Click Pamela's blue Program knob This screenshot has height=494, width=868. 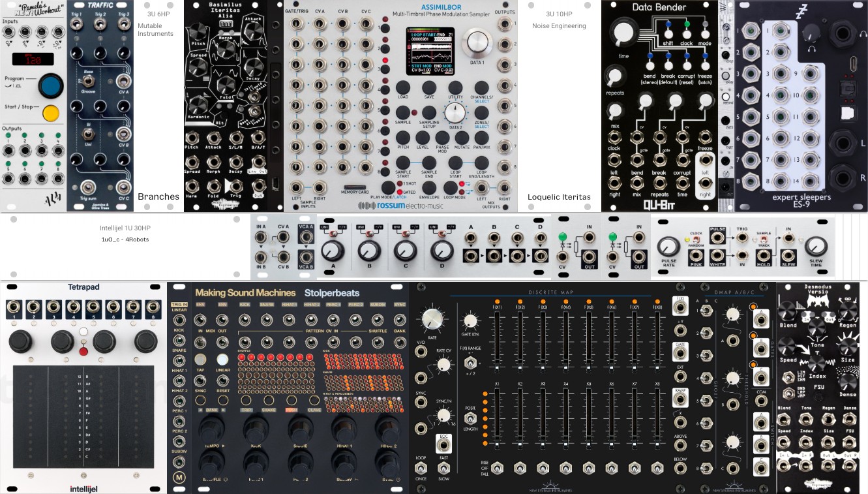[50, 85]
